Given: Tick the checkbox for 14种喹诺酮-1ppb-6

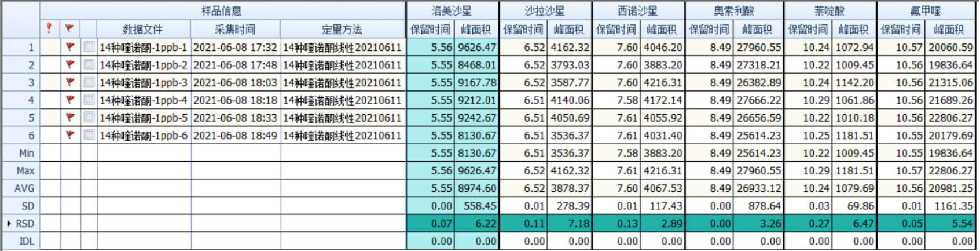Looking at the screenshot, I should point(89,134).
